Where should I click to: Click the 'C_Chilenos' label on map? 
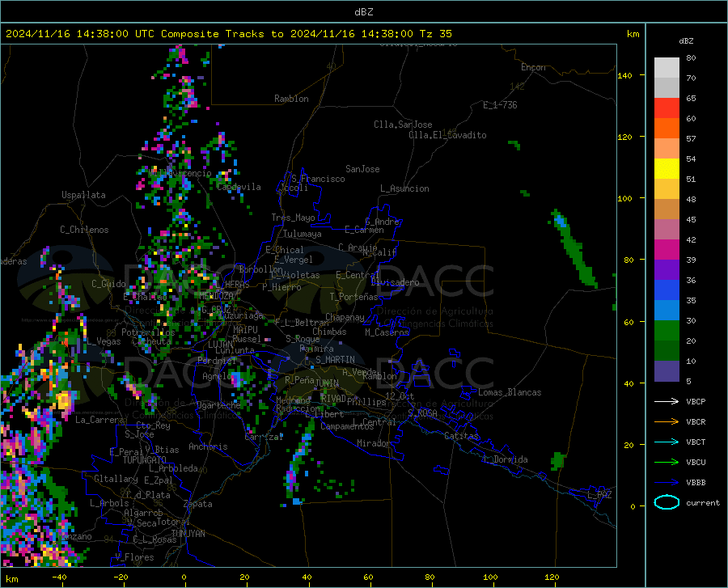(84, 230)
